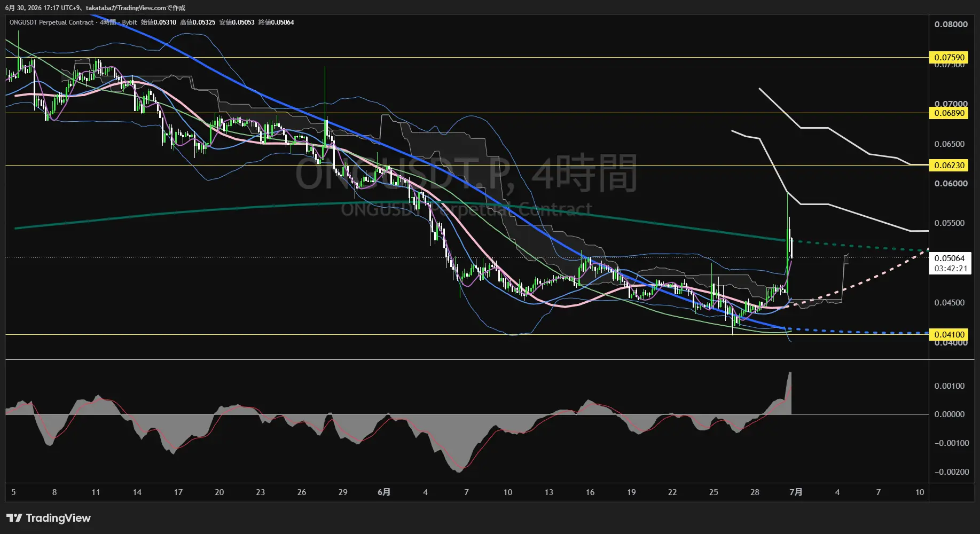This screenshot has height=534, width=980.
Task: Click the 0.06500 price axis tick
Action: coord(949,144)
